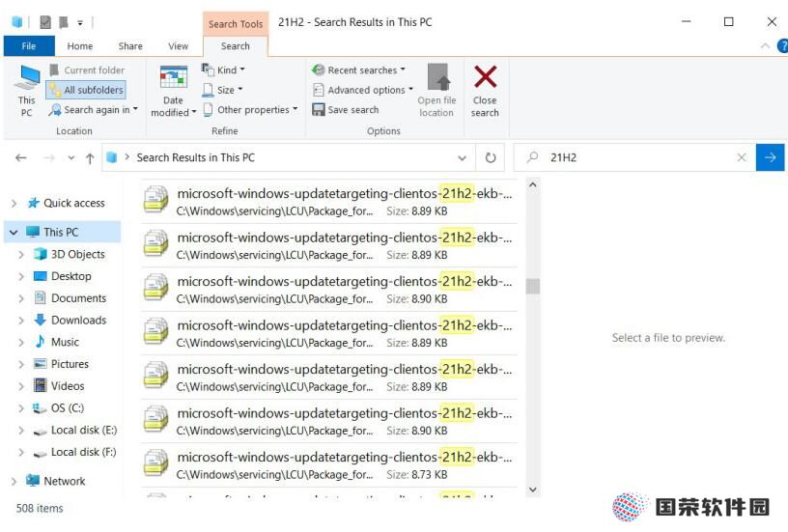Open Other properties dropdown
This screenshot has height=532, width=788.
click(x=250, y=109)
